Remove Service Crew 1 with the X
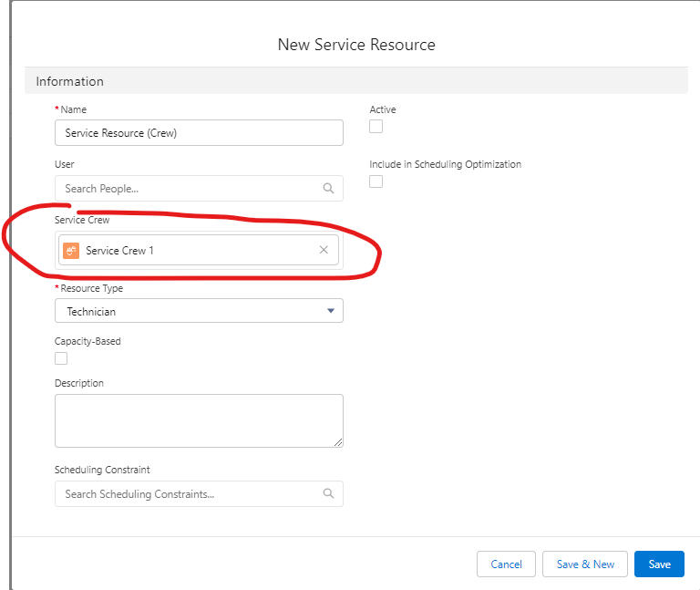Image resolution: width=700 pixels, height=590 pixels. coord(324,250)
